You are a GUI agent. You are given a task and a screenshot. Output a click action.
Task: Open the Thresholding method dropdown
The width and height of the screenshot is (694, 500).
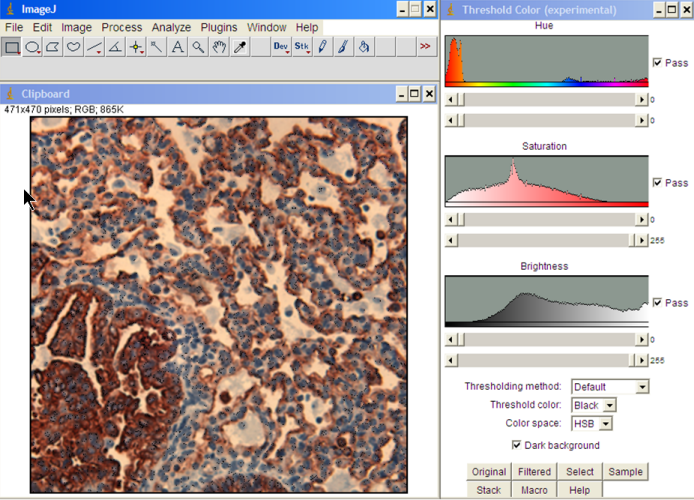610,387
